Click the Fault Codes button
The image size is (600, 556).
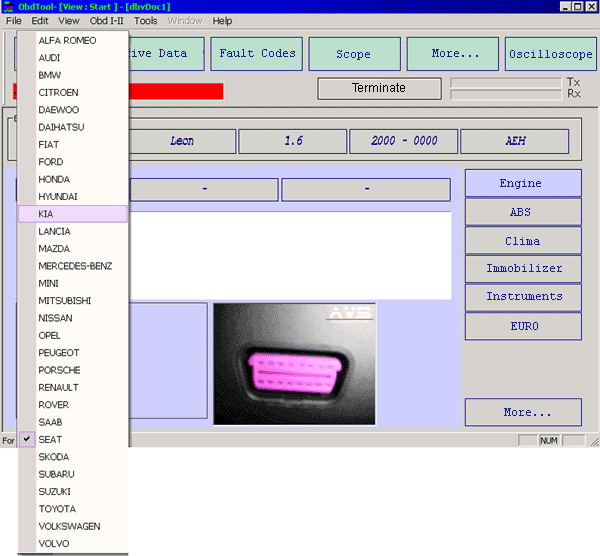click(257, 54)
